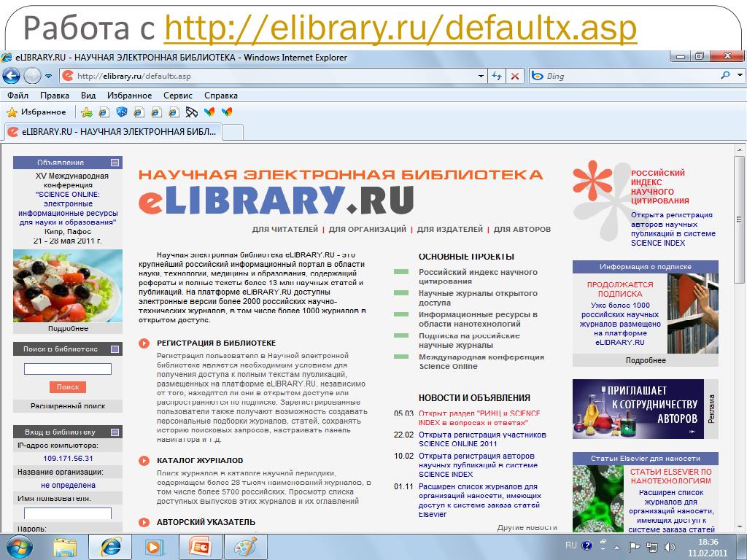Click the Имя пользователя input field

(x=68, y=513)
